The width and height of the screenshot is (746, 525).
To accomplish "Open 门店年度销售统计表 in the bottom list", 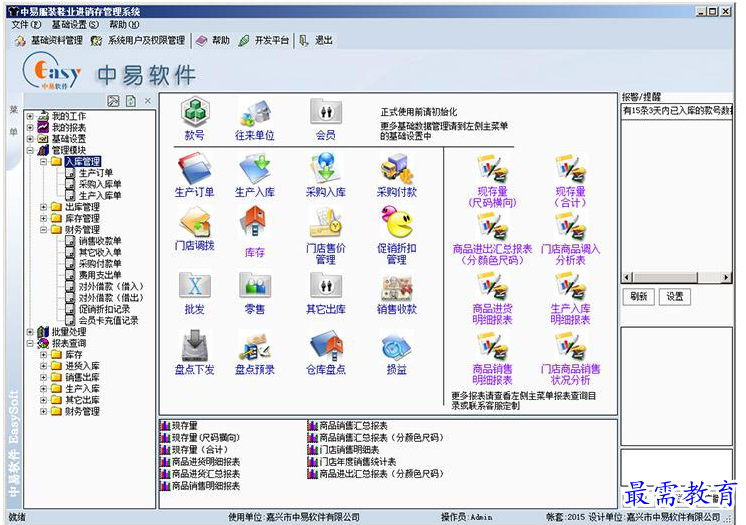I will [357, 462].
